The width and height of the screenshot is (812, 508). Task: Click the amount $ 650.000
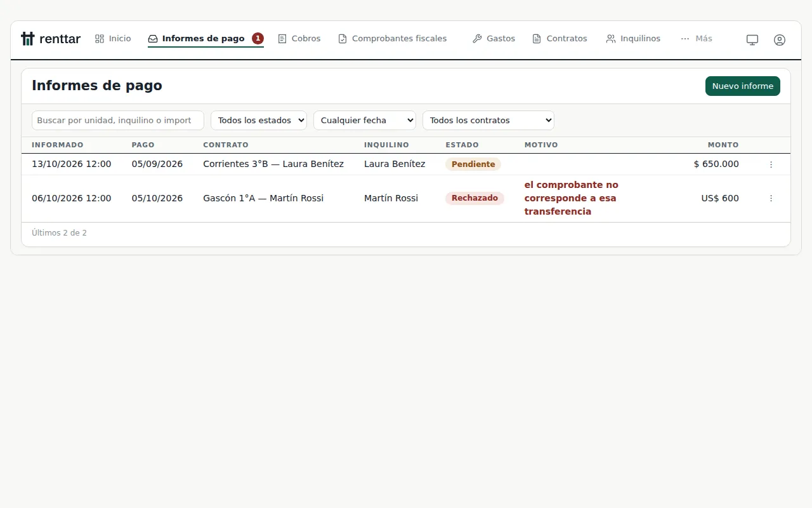click(716, 164)
